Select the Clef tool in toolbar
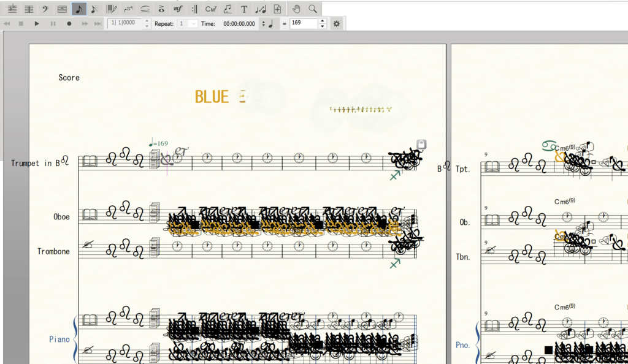The image size is (628, 364). tap(45, 9)
